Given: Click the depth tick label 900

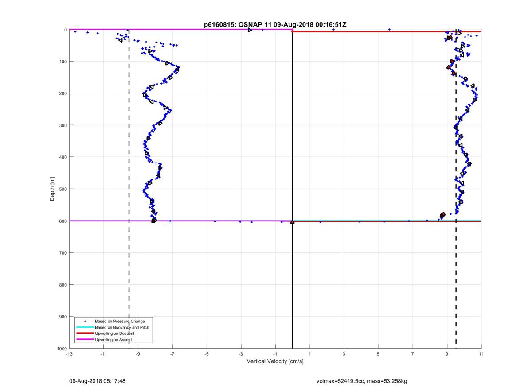Looking at the screenshot, I should [63, 317].
